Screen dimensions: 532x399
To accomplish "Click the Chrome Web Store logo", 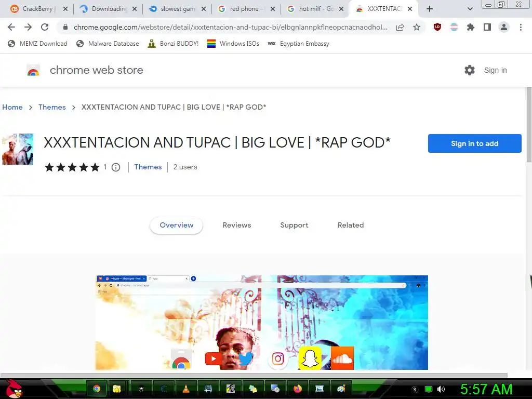I will (x=33, y=70).
